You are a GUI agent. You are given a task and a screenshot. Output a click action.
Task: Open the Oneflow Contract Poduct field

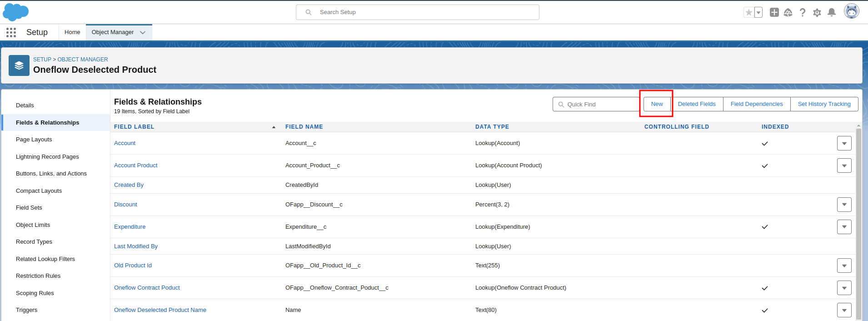[147, 288]
